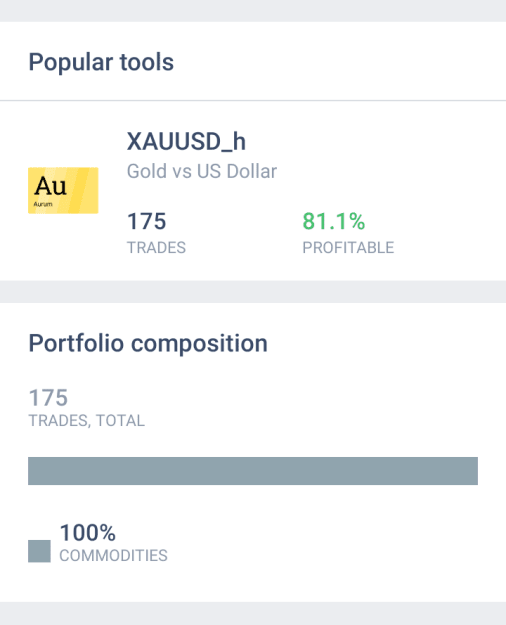Click the gray portfolio composition bar

[x=253, y=471]
